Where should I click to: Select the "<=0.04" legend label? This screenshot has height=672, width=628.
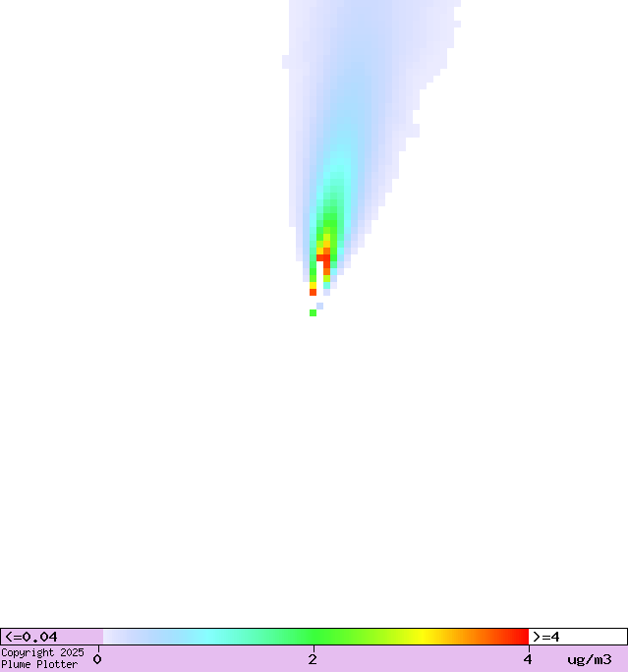click(31, 637)
